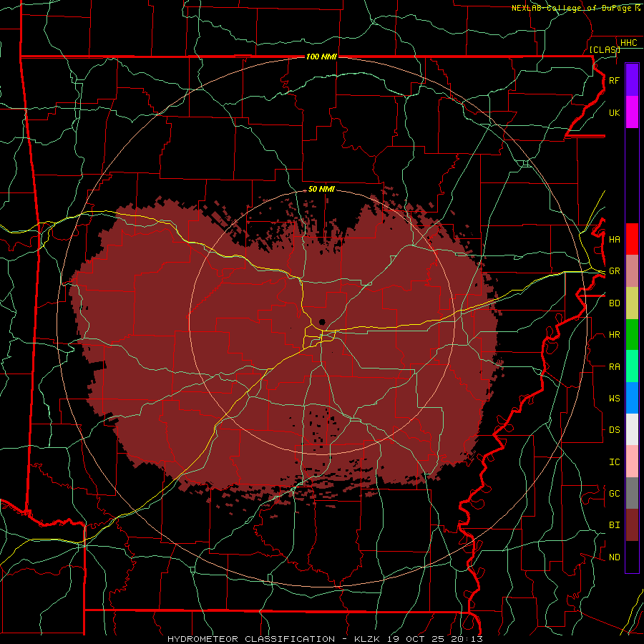Click the RF legend label text
The width and height of the screenshot is (644, 644).
click(615, 81)
